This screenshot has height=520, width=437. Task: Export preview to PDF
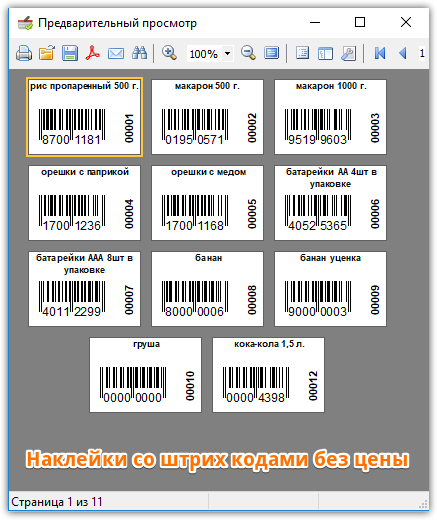click(93, 53)
